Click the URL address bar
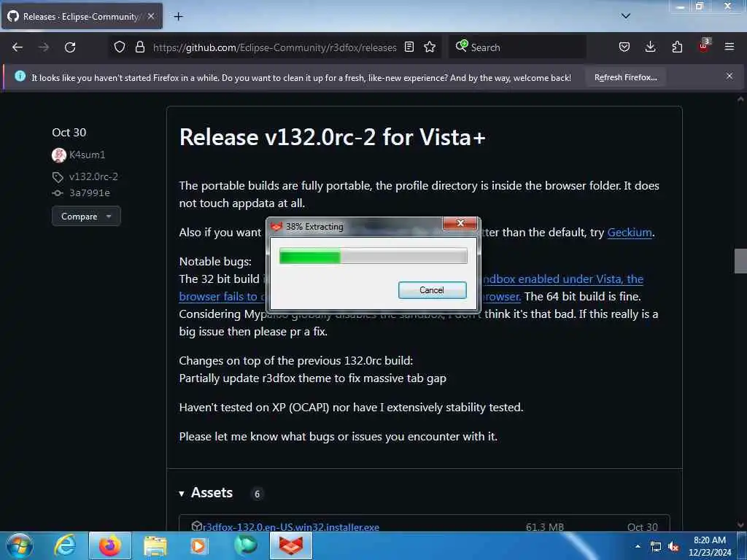The height and width of the screenshot is (560, 747). pos(274,47)
